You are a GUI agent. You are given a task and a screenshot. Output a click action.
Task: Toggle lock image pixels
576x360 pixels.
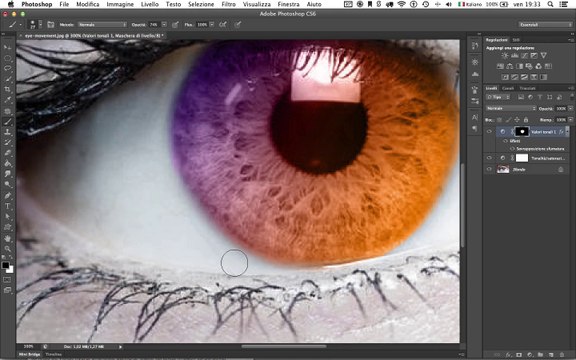click(x=508, y=120)
